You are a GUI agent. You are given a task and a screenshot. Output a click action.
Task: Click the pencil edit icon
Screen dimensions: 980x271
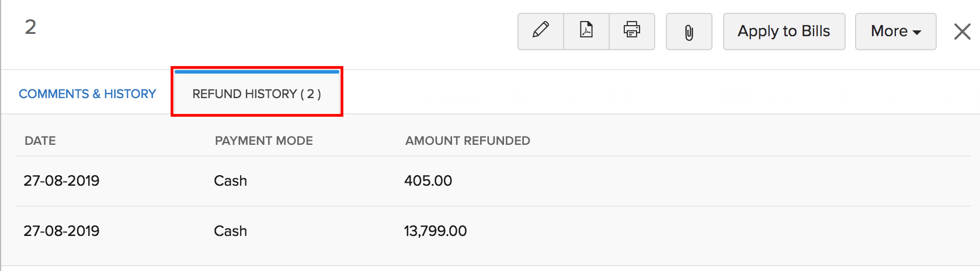tap(541, 31)
